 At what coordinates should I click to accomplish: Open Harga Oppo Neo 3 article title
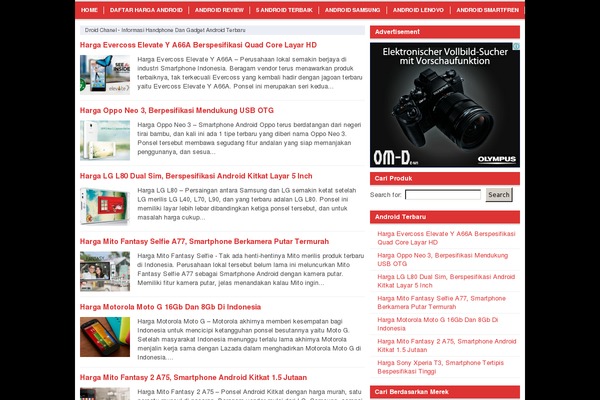point(177,111)
